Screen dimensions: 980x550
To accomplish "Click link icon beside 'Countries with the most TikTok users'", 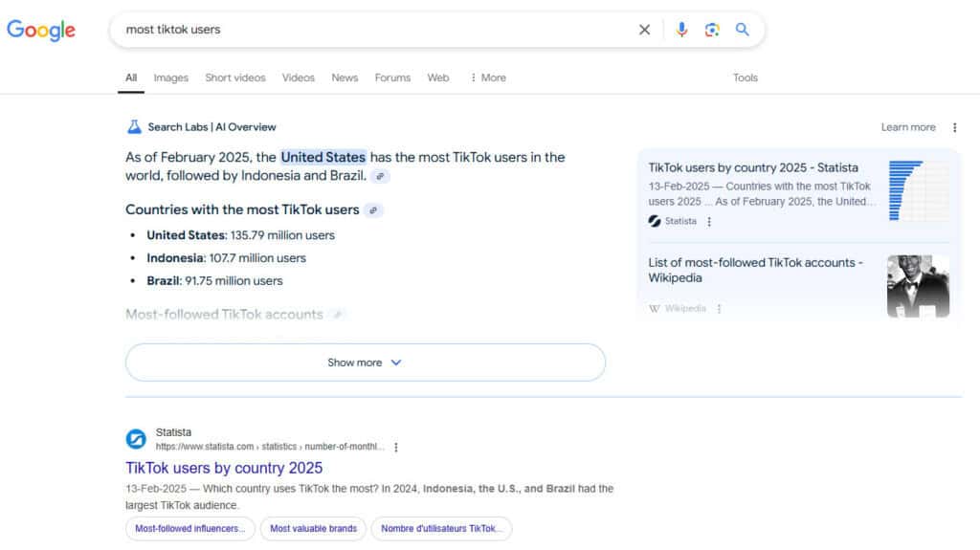I will 373,210.
